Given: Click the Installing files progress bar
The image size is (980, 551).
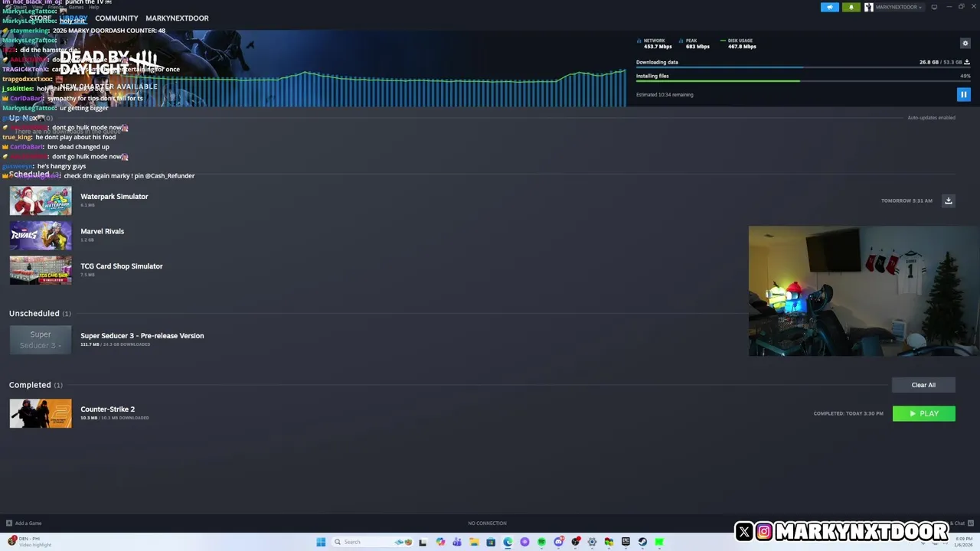Looking at the screenshot, I should (803, 81).
